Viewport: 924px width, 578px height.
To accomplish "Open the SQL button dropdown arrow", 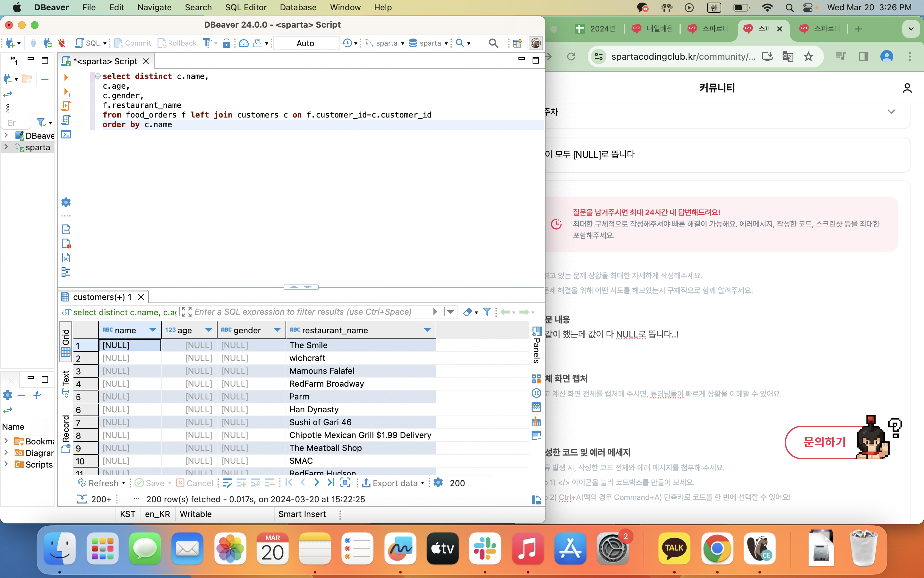I will pos(105,44).
